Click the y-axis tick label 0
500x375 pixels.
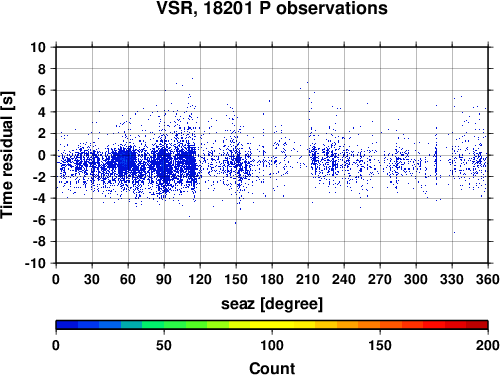pyautogui.click(x=42, y=155)
